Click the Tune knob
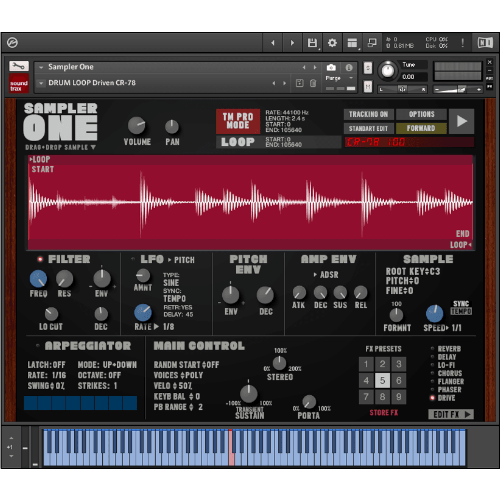Image resolution: width=500 pixels, height=500 pixels. click(x=388, y=70)
